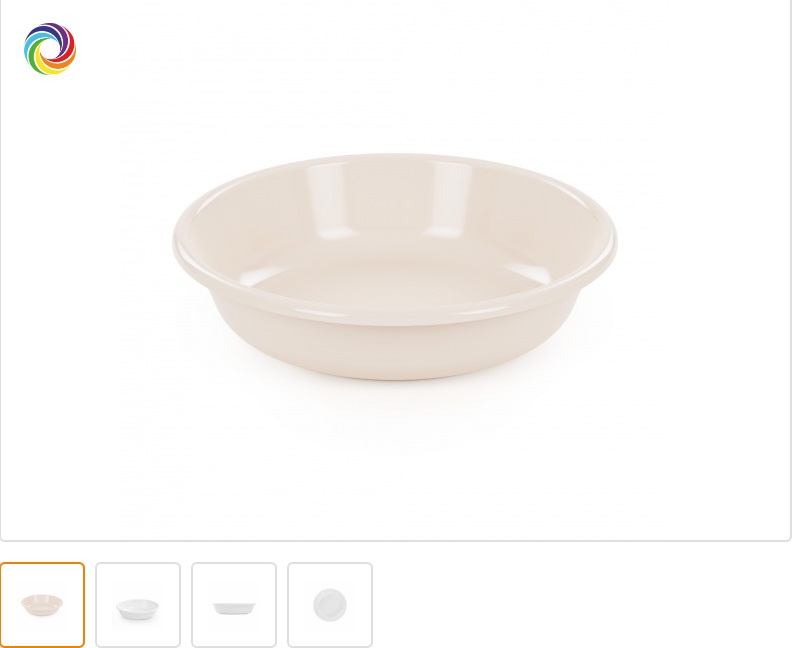Screen dimensions: 793x648
Task: Select the multicolored circular logo at top
Action: (x=50, y=49)
